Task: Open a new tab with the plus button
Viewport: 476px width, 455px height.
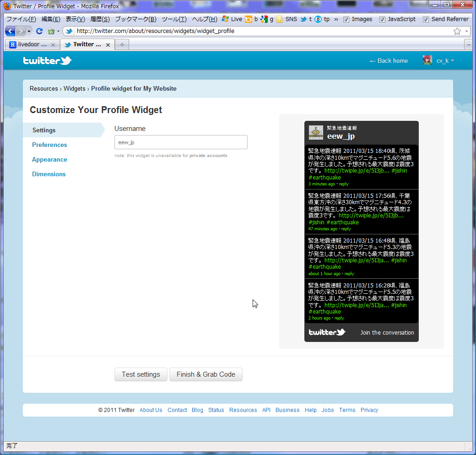Action: pyautogui.click(x=122, y=44)
